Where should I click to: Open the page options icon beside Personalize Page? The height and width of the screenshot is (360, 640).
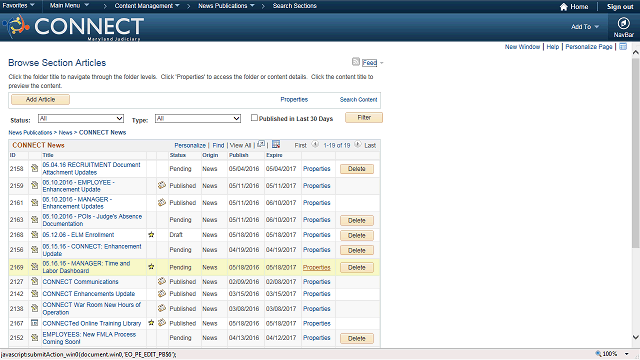pos(623,47)
